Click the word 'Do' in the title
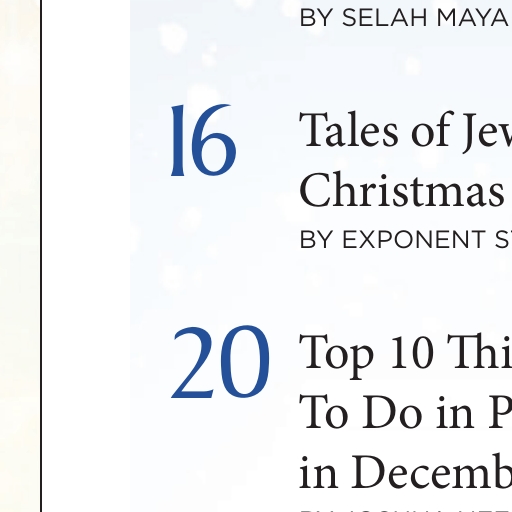Screen dimensions: 512x512 (391, 412)
